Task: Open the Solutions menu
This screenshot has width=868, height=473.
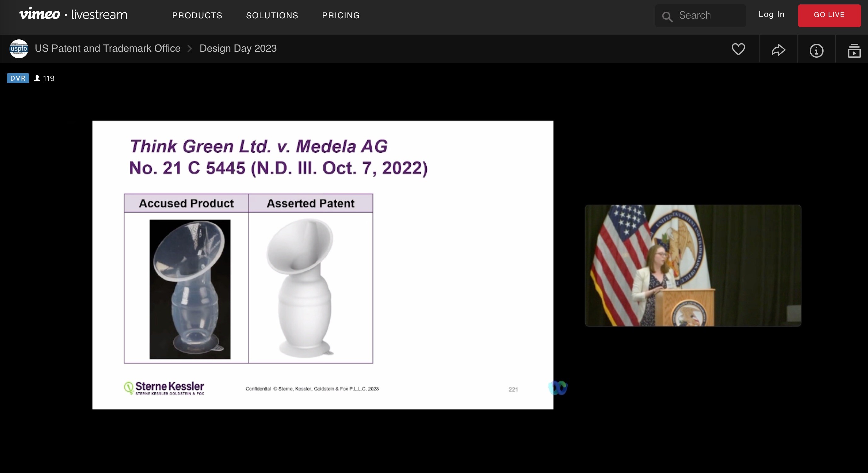Action: click(x=272, y=15)
